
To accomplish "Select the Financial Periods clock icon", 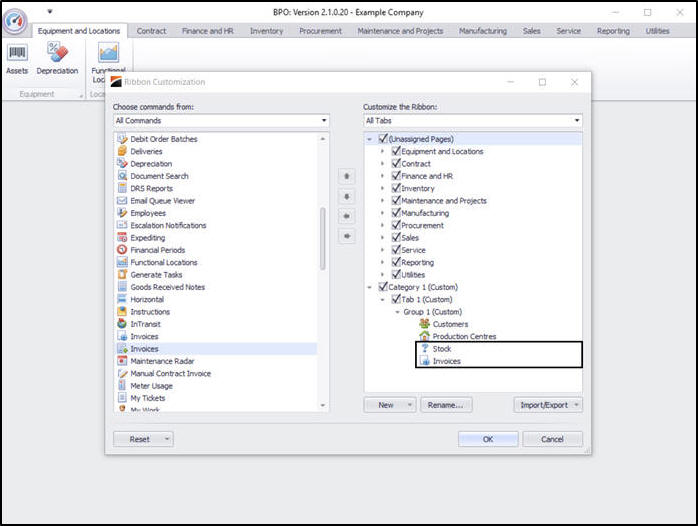I will point(122,250).
